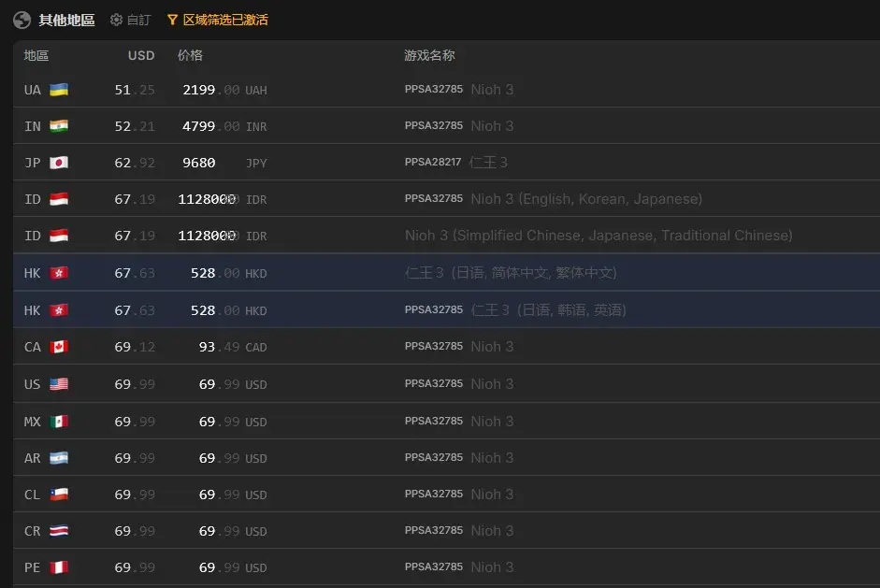The image size is (880, 588).
Task: Click the Japan flag icon
Action: point(59,163)
